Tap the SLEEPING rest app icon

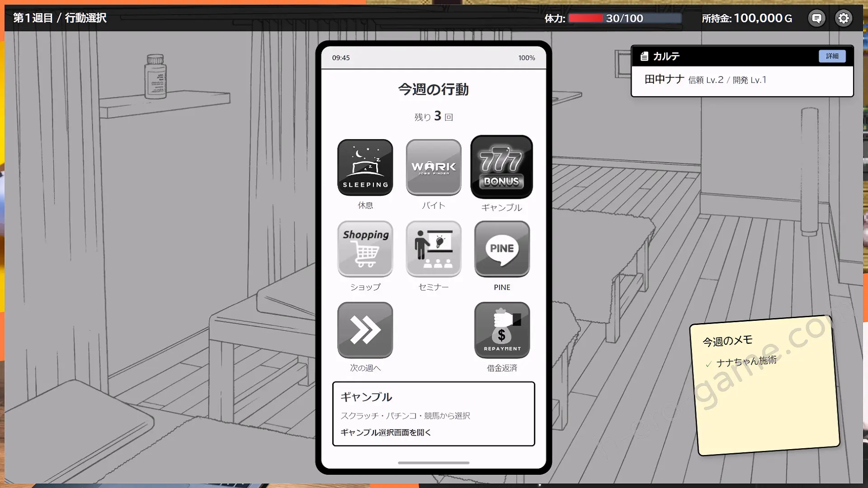point(365,167)
